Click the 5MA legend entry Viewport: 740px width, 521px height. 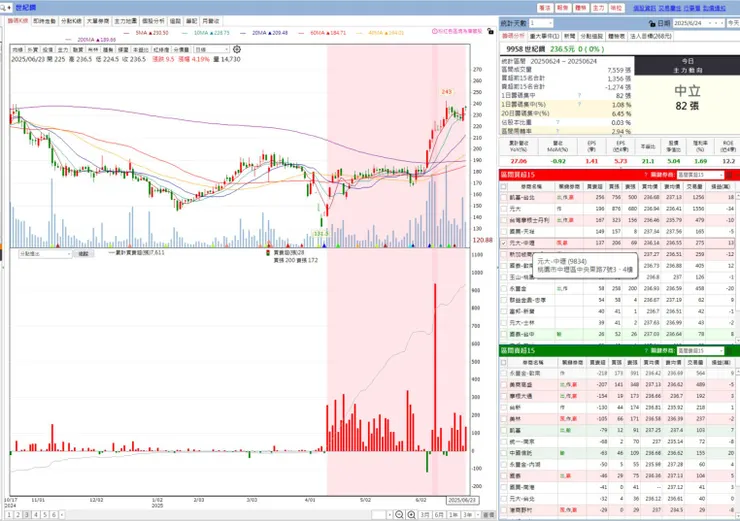(x=146, y=33)
